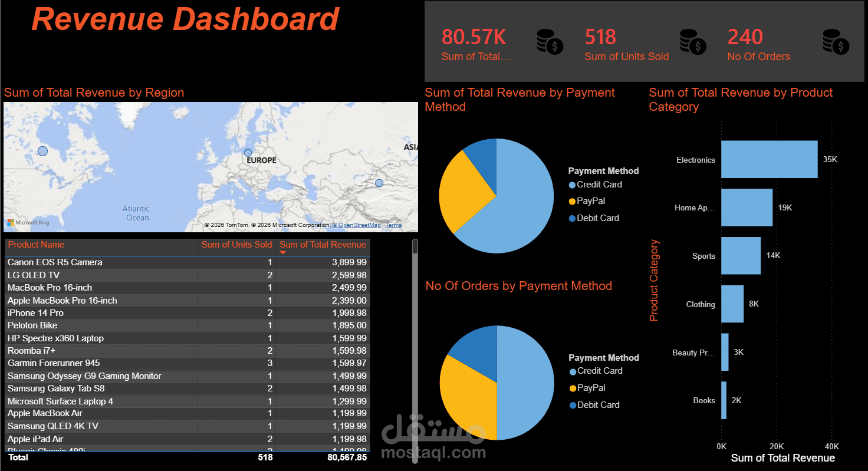Click the coins icon beside No Of Orders
868x471 pixels.
click(x=835, y=42)
